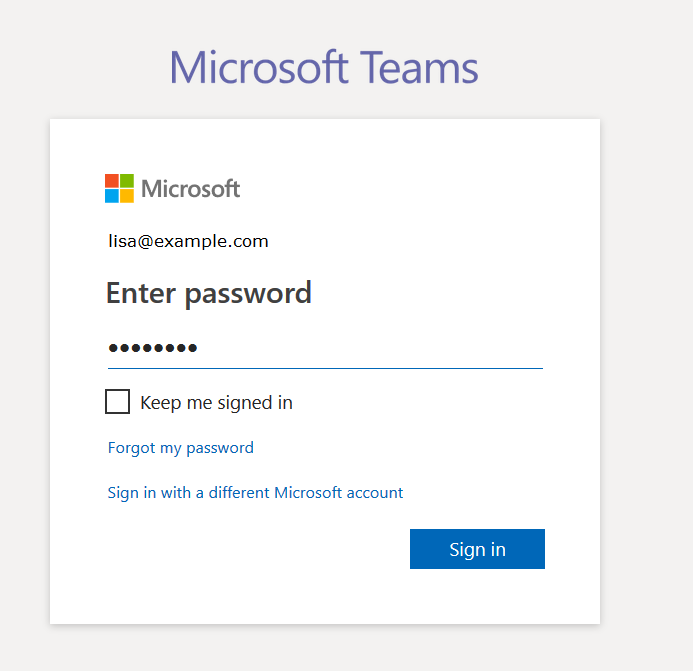This screenshot has height=671, width=693.
Task: Click the green square in the Microsoft logo
Action: (127, 181)
